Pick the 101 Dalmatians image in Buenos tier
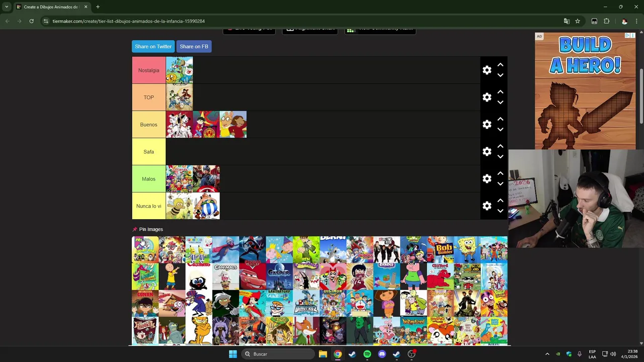644x362 pixels. click(x=179, y=125)
